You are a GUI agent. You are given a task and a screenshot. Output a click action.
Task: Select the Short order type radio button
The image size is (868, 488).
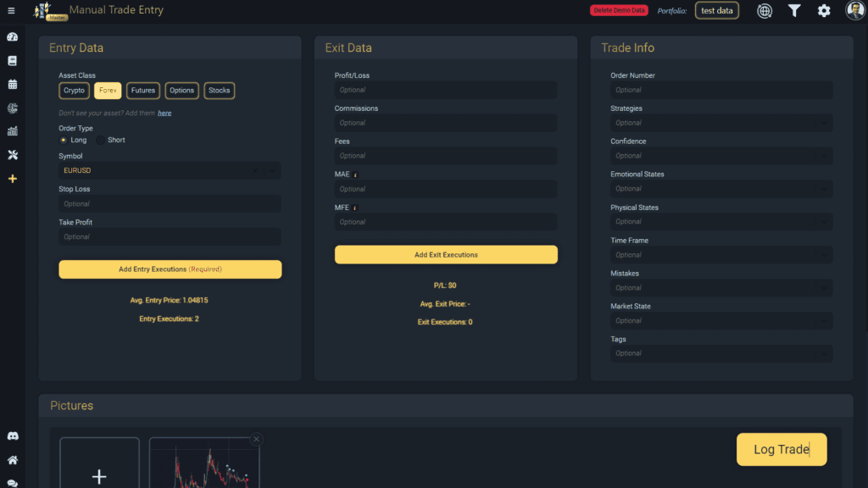(101, 140)
